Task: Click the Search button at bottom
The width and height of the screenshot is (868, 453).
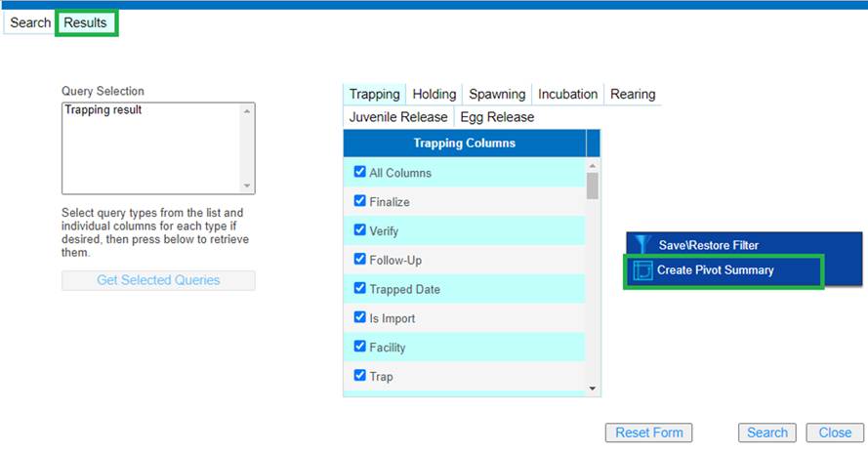Action: point(766,432)
